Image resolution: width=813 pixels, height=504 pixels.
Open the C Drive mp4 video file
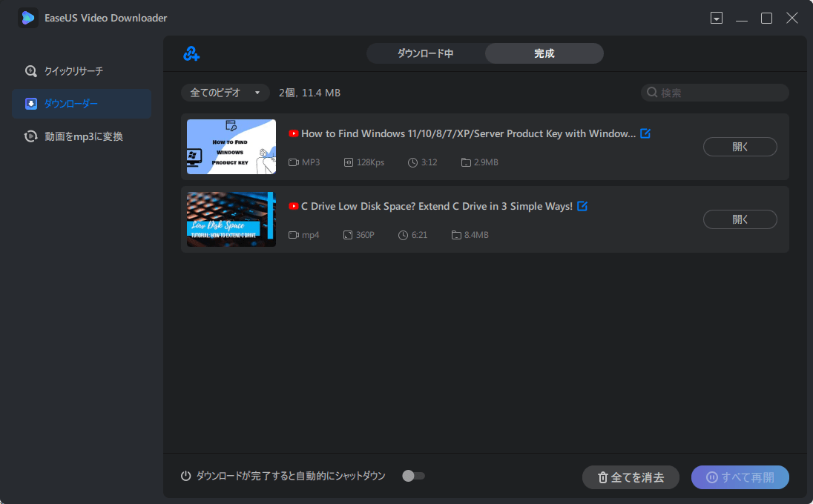tap(740, 219)
